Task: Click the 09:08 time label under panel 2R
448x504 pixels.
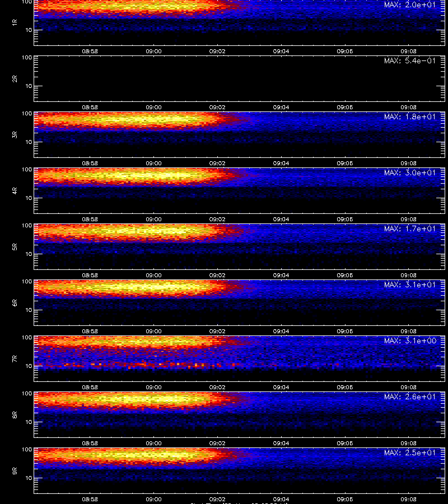Action: [408, 108]
